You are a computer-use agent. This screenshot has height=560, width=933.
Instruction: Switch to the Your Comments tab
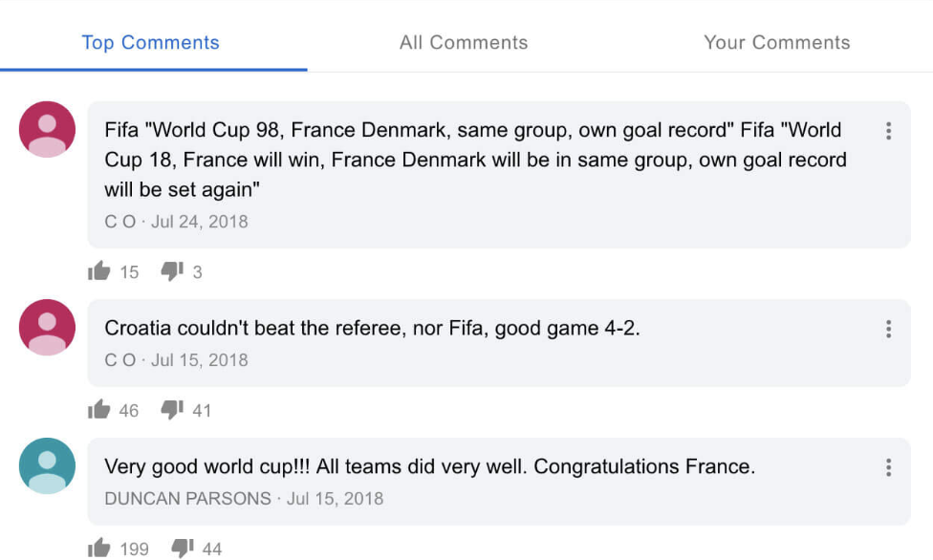[x=776, y=42]
